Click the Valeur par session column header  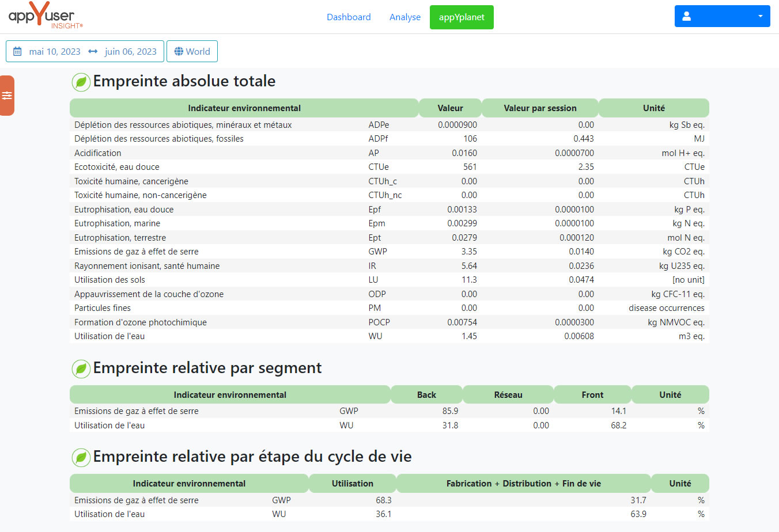pyautogui.click(x=540, y=108)
